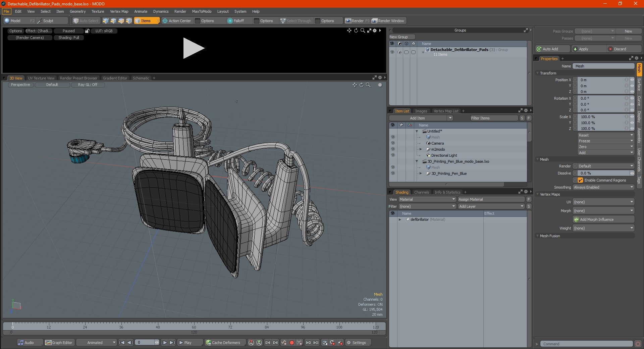Click the Action Center tool icon
The width and height of the screenshot is (644, 349).
tap(165, 21)
